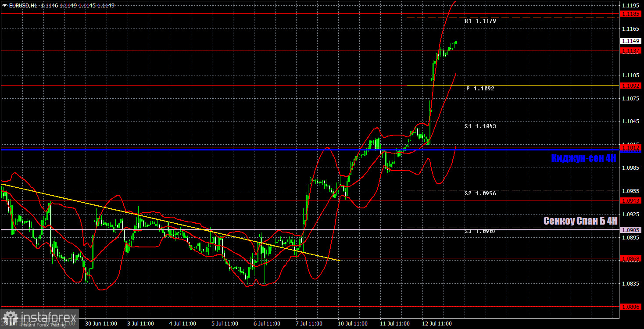The width and height of the screenshot is (644, 329).
Task: Click the red 1.0868 level tag
Action: (631, 259)
